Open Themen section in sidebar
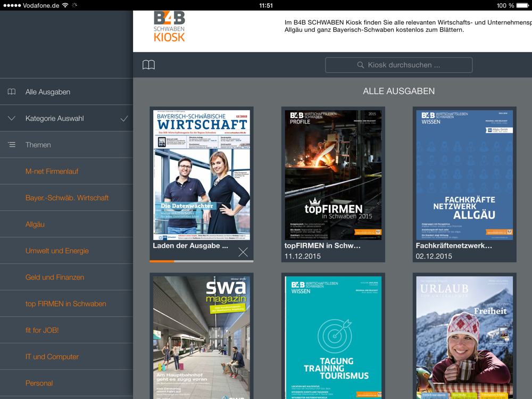532x399 pixels. [66, 145]
